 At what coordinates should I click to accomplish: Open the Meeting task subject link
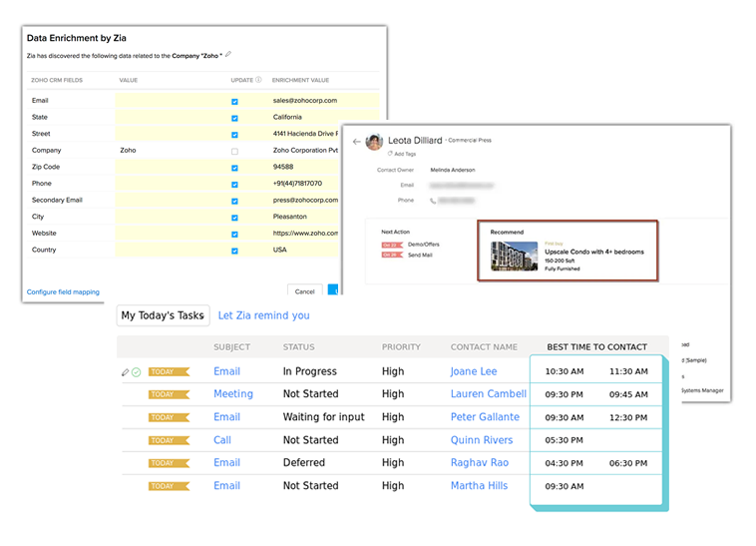(233, 393)
